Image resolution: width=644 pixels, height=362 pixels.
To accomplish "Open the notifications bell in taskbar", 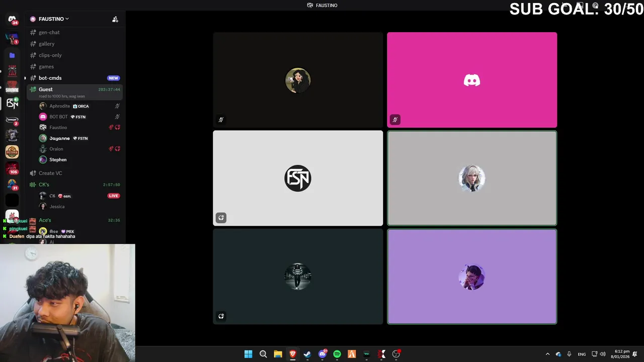I will 635,354.
